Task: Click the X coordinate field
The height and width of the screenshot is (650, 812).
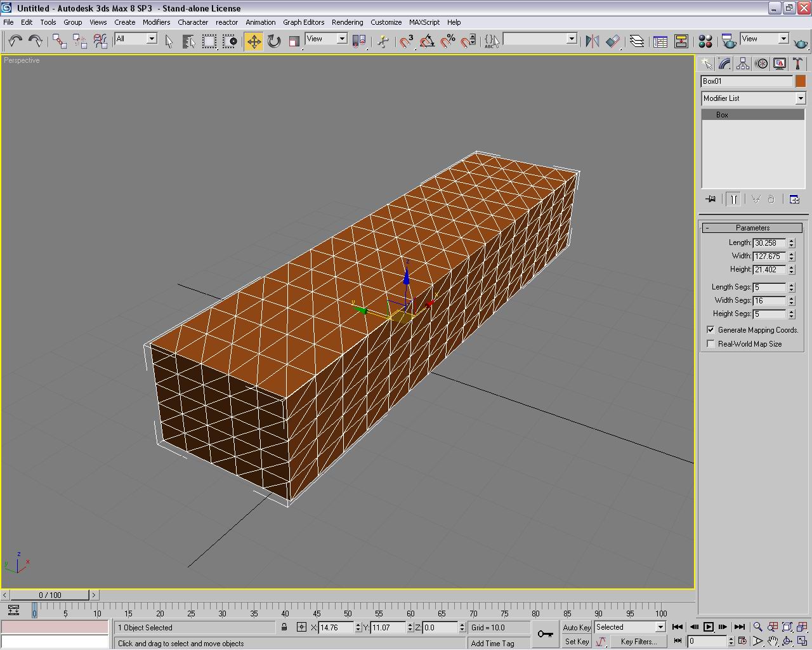Action: point(336,628)
